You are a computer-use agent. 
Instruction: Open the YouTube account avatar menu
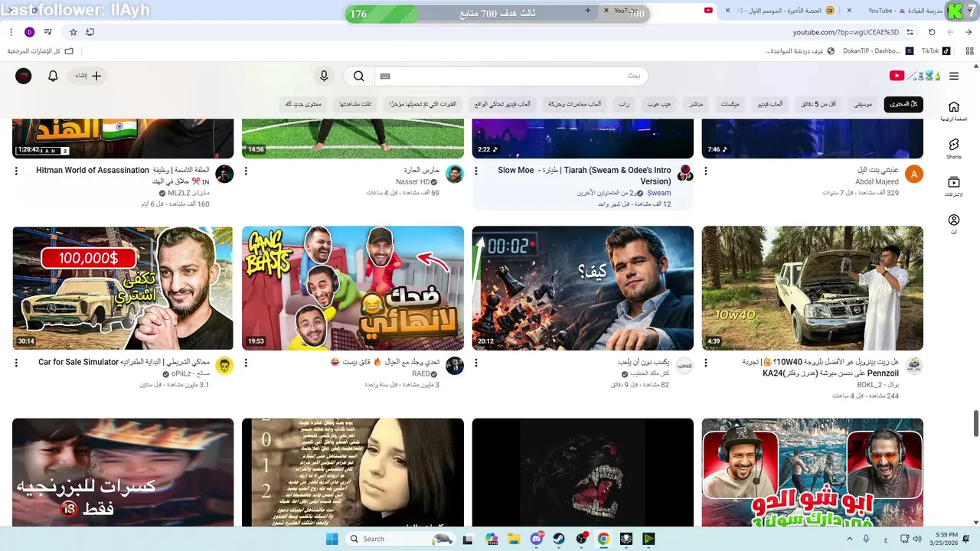tap(24, 76)
